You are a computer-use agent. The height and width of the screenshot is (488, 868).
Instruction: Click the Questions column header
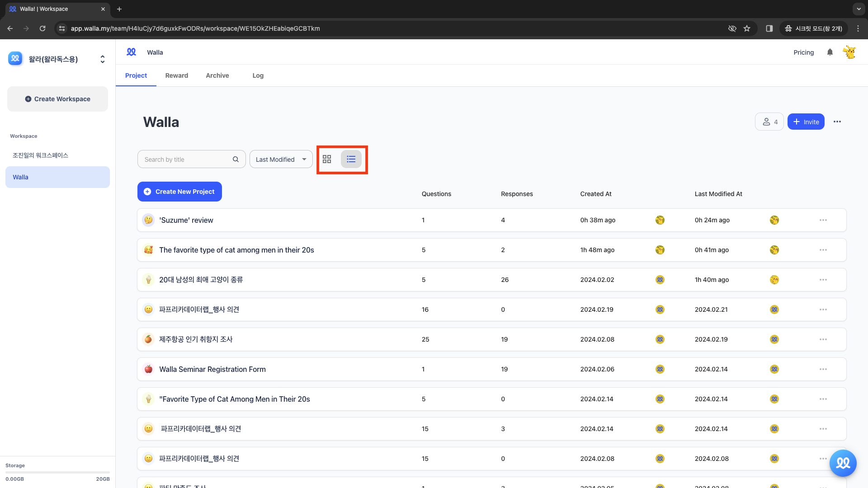click(x=436, y=194)
